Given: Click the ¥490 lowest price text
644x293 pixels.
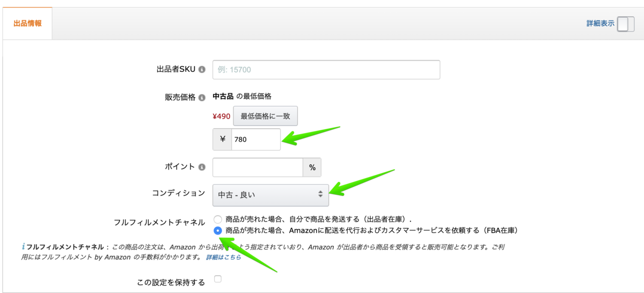Looking at the screenshot, I should (222, 116).
